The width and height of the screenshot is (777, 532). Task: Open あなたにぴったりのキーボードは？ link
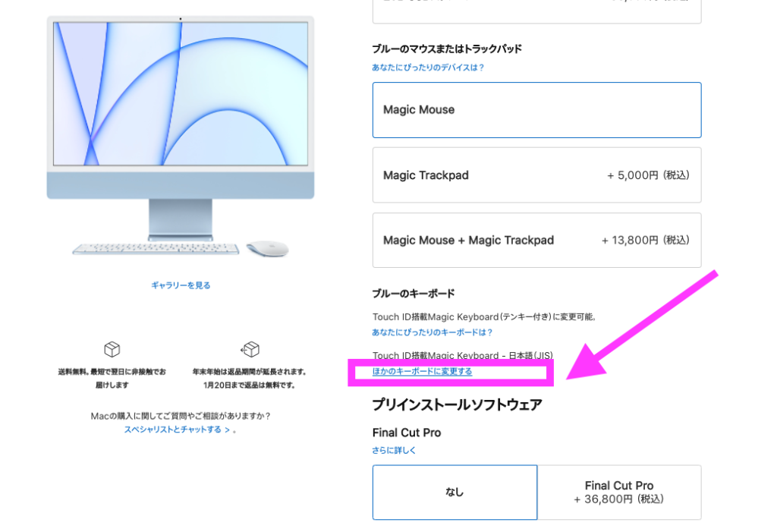[432, 332]
